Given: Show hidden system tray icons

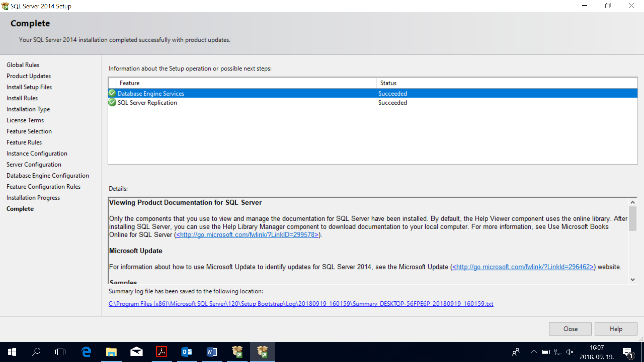Looking at the screenshot, I should coord(534,352).
